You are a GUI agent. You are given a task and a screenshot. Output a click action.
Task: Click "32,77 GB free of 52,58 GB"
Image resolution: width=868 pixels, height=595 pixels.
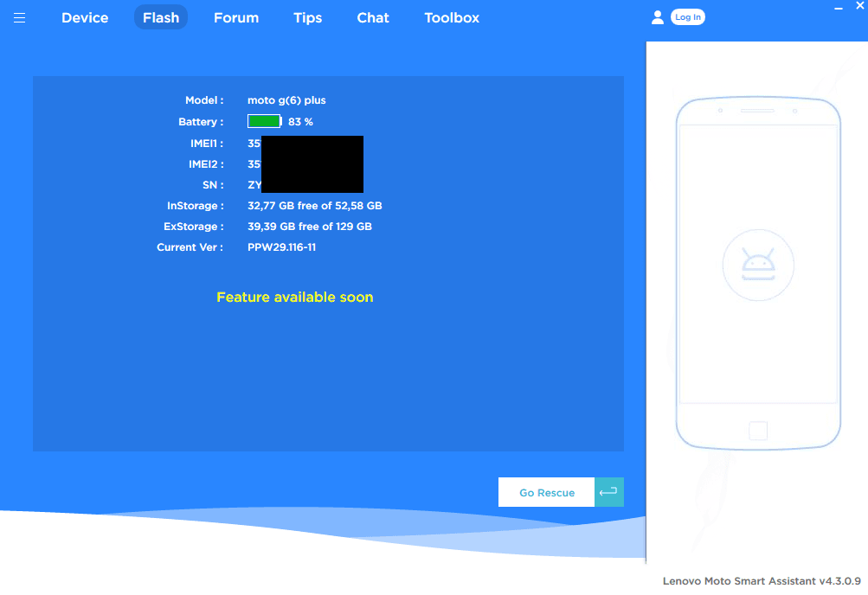314,206
